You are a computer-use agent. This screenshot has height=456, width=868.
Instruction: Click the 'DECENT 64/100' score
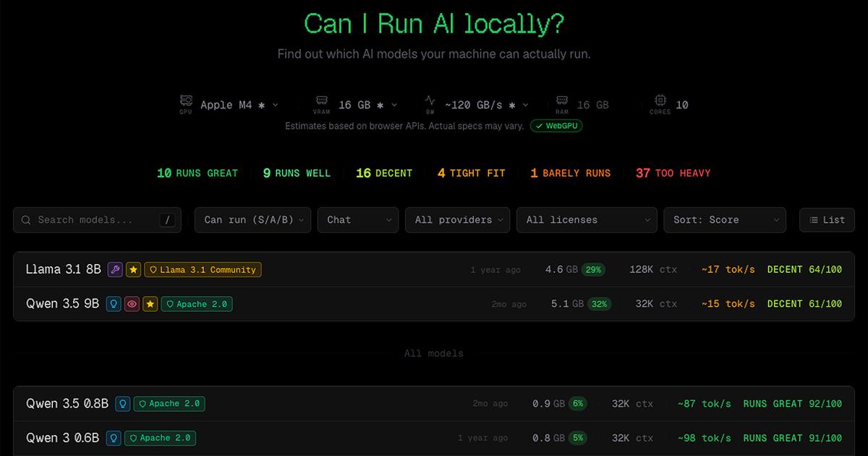click(805, 269)
